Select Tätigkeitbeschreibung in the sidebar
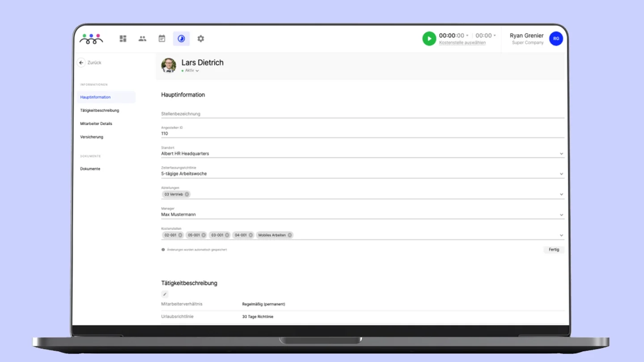Screen dimensions: 644x362 click(100, 110)
